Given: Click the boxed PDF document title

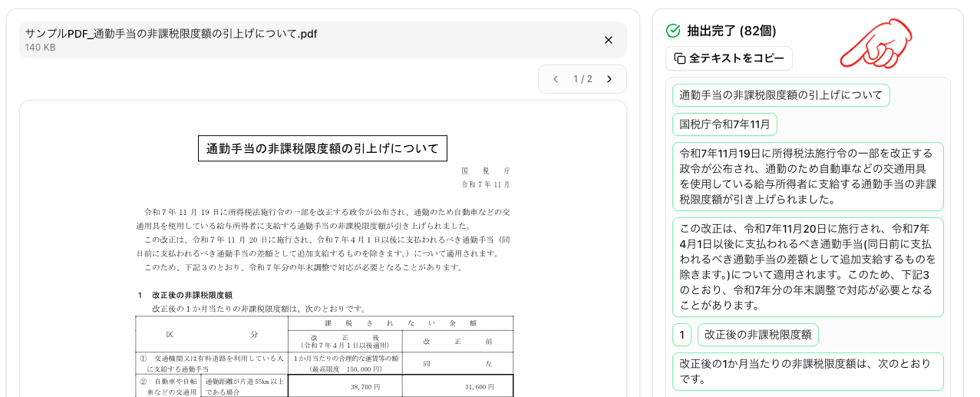Looking at the screenshot, I should click(x=322, y=148).
